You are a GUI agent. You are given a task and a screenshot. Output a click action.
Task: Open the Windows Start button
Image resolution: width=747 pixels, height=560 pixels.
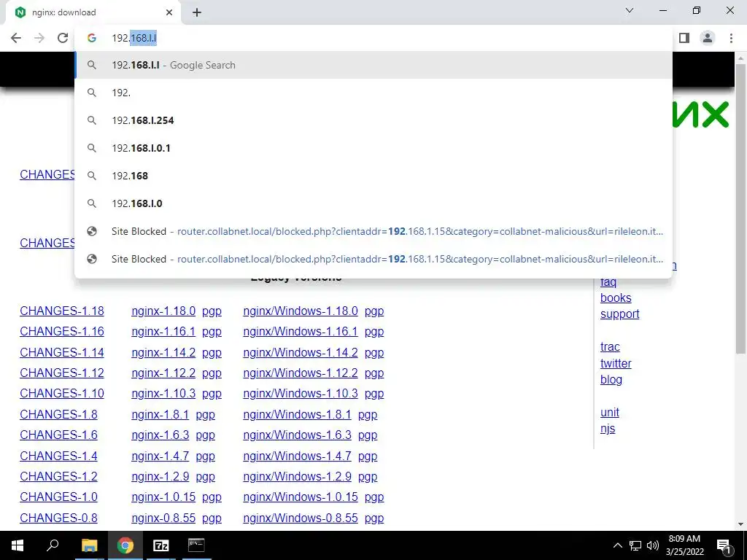point(18,545)
